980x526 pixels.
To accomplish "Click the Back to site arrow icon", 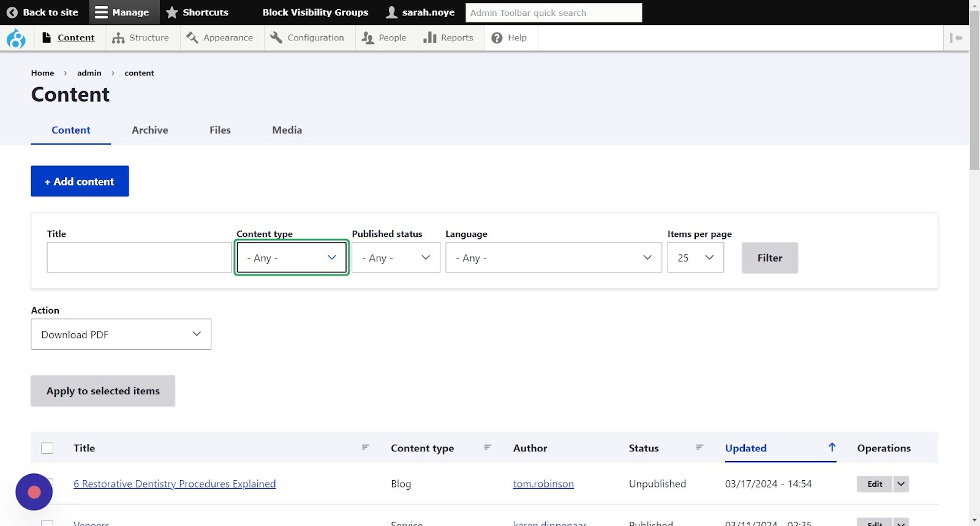I will (12, 12).
